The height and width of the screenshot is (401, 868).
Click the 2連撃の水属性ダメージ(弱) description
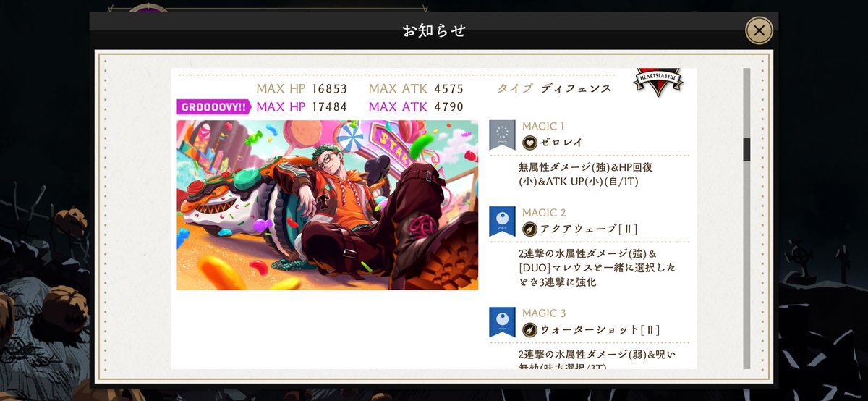pos(597,360)
